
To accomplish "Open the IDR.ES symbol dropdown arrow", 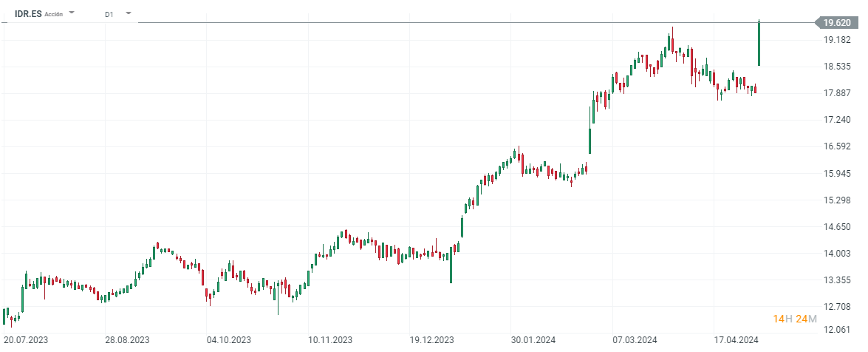I will 72,13.
